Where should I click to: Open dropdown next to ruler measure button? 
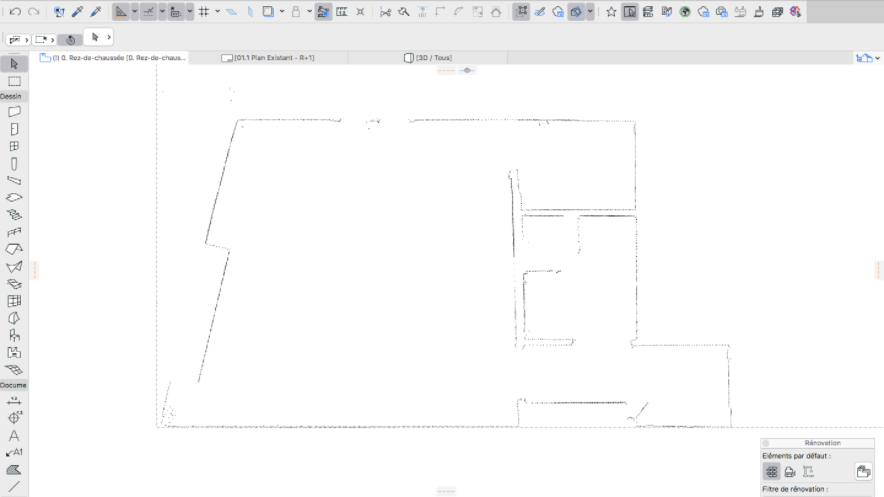pyautogui.click(x=190, y=12)
